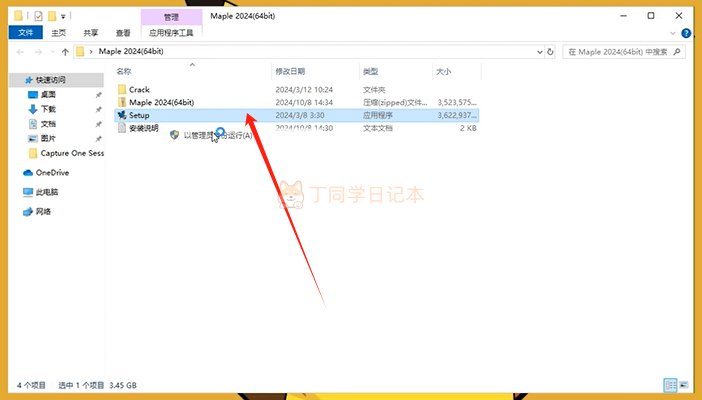
Task: Click the quick access new folder icon
Action: [x=52, y=16]
